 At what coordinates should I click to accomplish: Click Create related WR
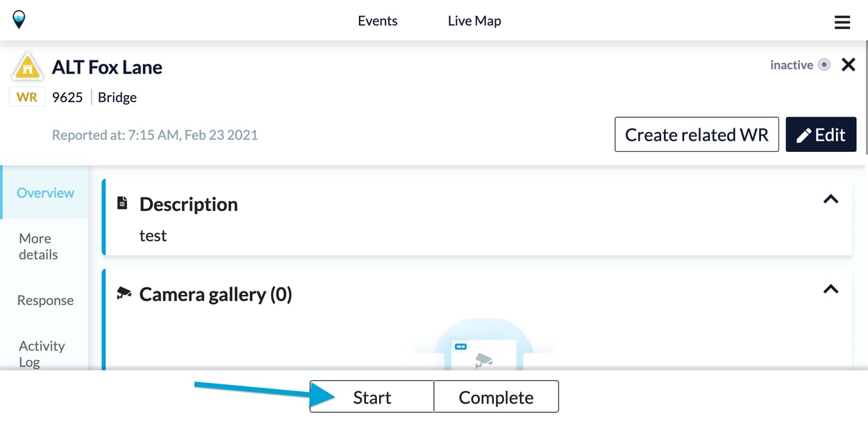pos(696,134)
